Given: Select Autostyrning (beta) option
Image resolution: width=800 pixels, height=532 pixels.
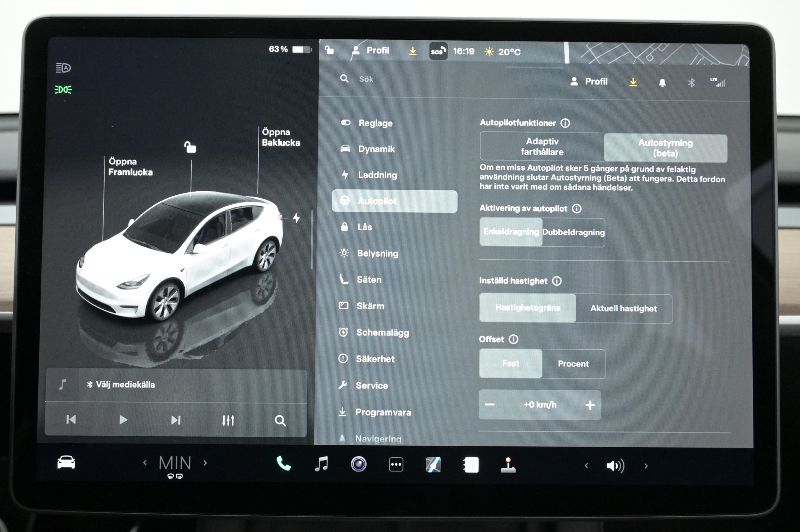Looking at the screenshot, I should coord(665,148).
